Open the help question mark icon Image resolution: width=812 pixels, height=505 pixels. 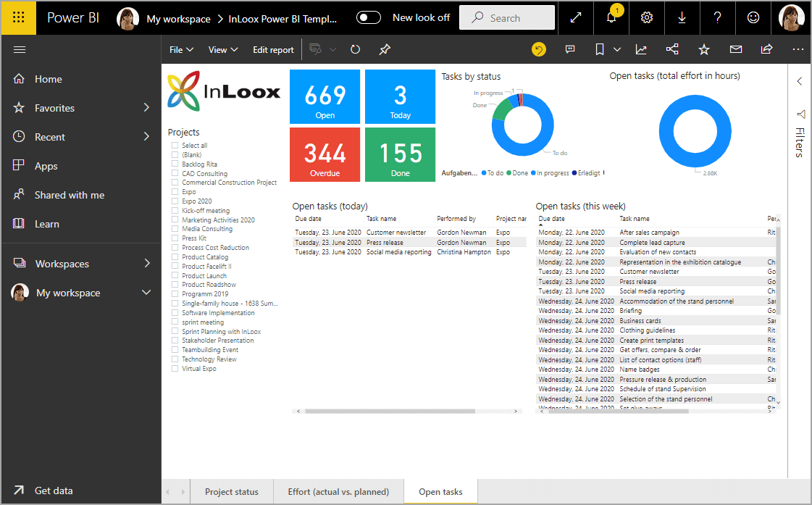pos(717,17)
